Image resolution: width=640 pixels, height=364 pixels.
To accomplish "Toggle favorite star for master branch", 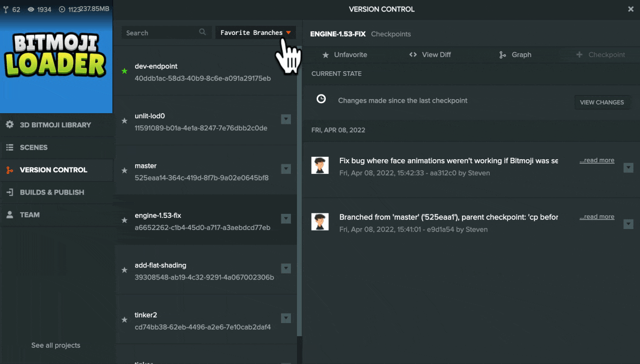I will tap(124, 171).
